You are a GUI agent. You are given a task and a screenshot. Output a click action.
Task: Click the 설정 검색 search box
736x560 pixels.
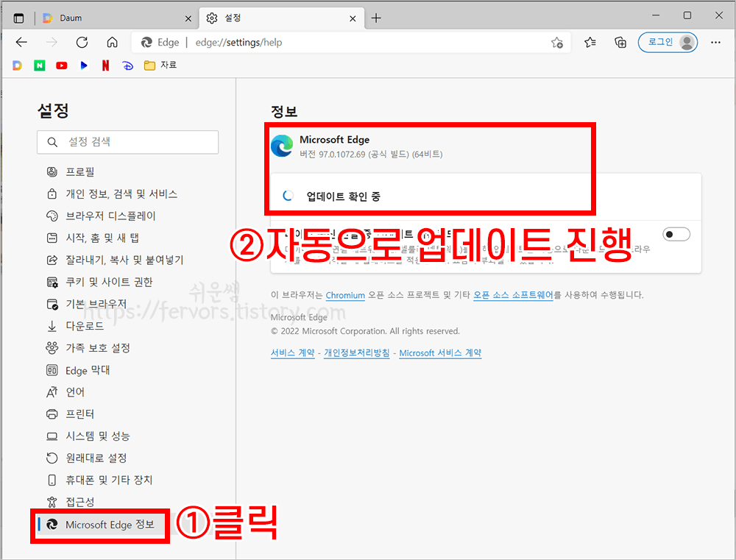pyautogui.click(x=127, y=142)
